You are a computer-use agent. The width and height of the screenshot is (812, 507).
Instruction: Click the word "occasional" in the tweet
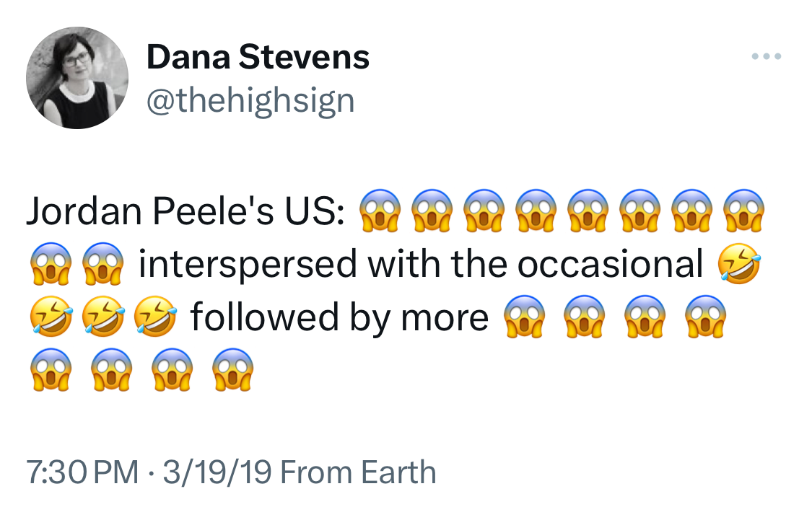pyautogui.click(x=610, y=264)
